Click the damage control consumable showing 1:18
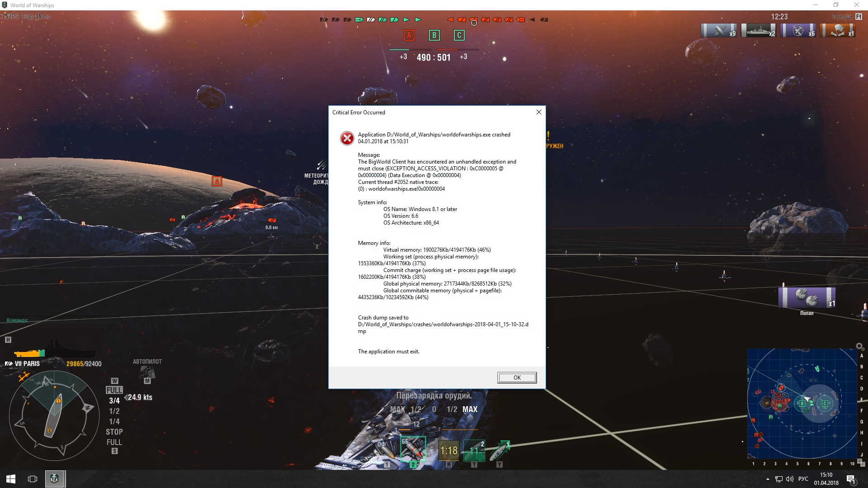The height and width of the screenshot is (488, 868). tap(448, 450)
